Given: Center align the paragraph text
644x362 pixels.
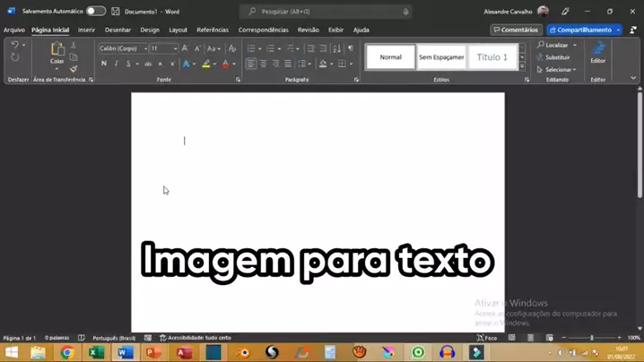Looking at the screenshot, I should (264, 64).
